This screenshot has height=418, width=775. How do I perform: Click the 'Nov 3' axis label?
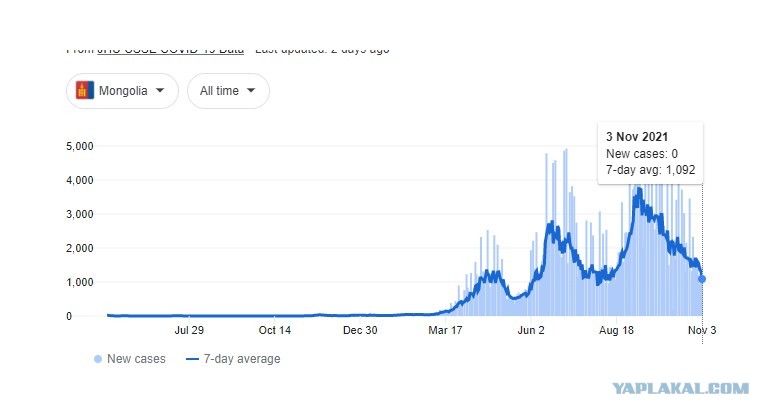[702, 330]
